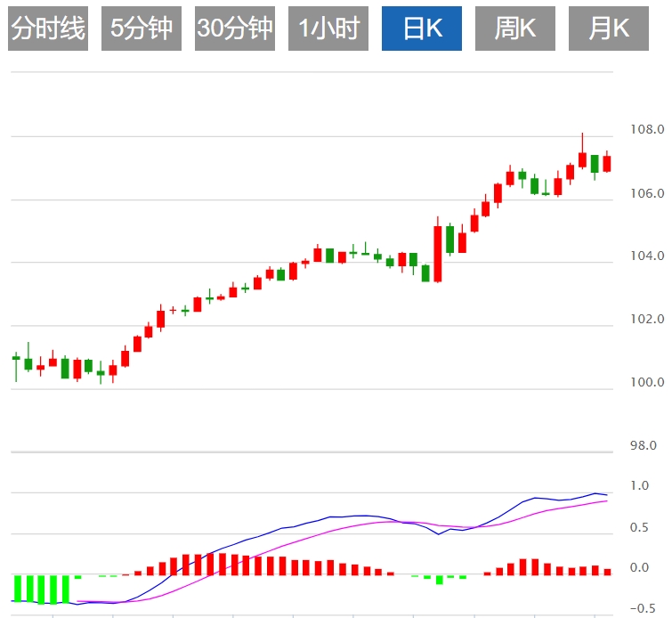Open the 30分钟 chart view
The width and height of the screenshot is (672, 618).
(235, 28)
